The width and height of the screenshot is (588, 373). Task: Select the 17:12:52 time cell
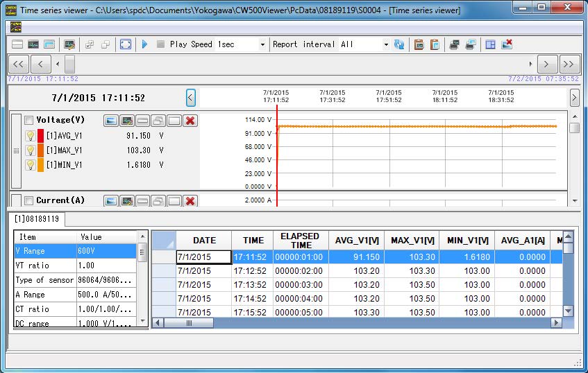point(253,271)
